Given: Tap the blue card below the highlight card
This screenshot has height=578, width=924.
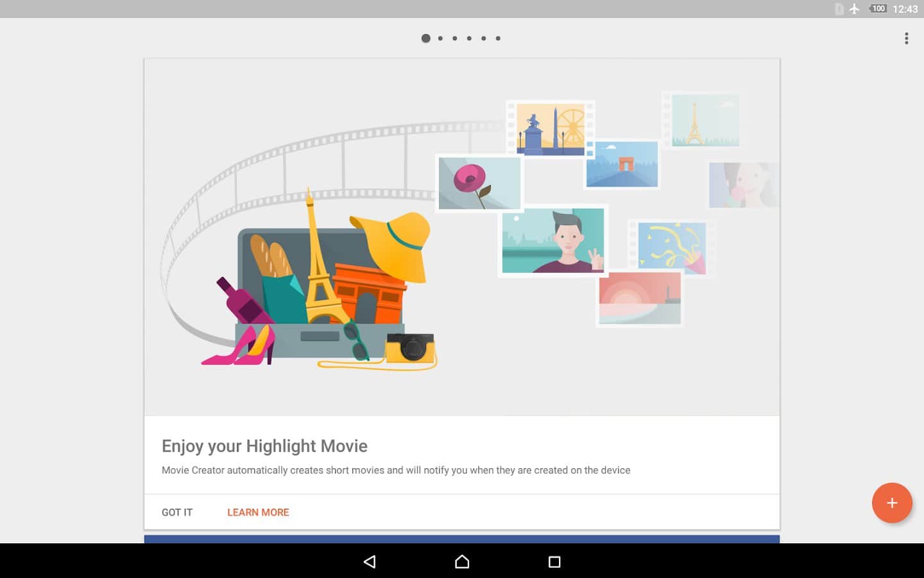Looking at the screenshot, I should click(462, 539).
